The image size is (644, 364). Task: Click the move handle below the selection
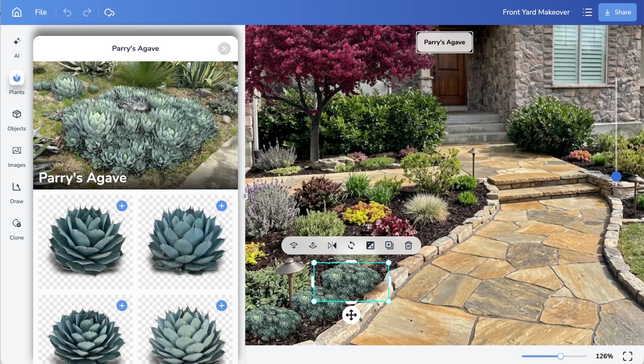(351, 315)
